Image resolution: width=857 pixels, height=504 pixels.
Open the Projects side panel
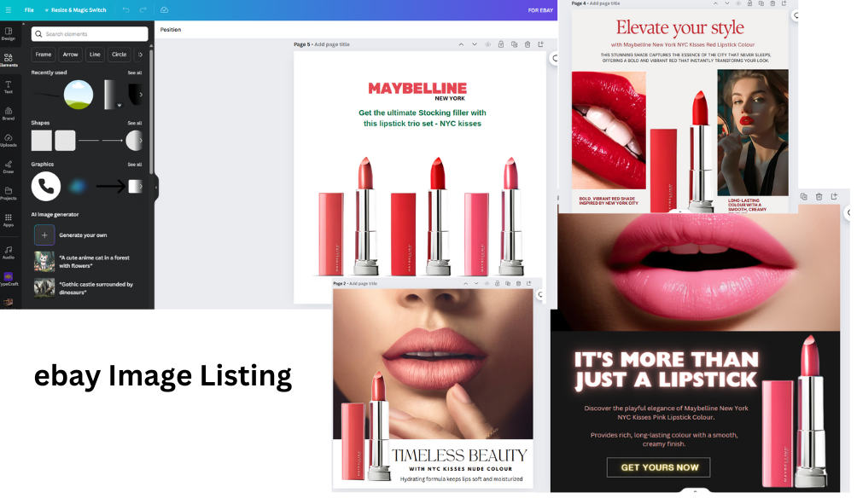[9, 194]
